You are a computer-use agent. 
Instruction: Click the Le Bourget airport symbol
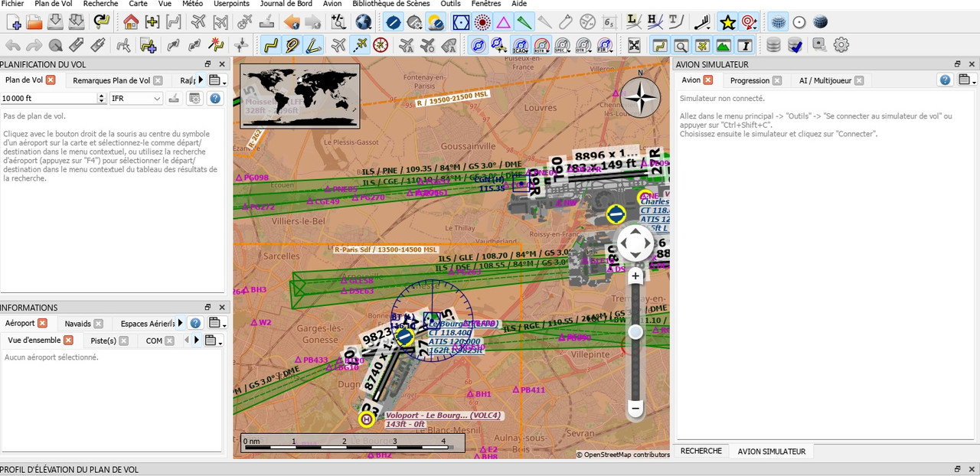click(403, 336)
